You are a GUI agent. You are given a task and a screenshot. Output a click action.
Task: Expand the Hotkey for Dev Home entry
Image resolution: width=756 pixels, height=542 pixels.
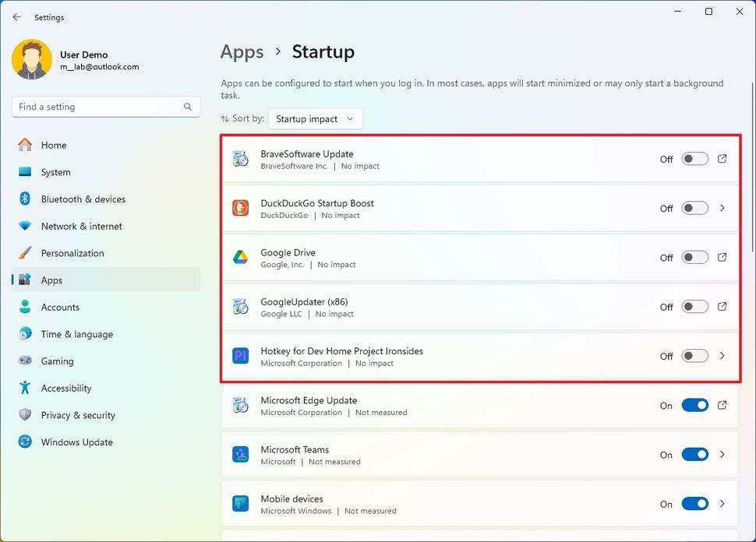pos(722,356)
